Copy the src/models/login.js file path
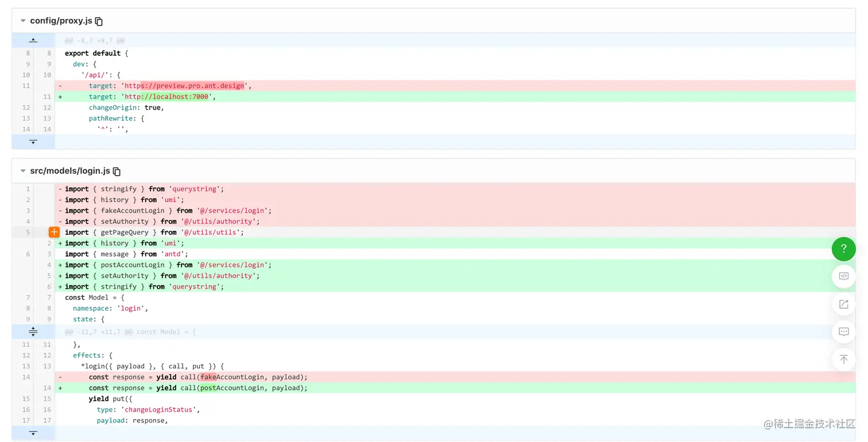The height and width of the screenshot is (442, 868). pos(117,172)
